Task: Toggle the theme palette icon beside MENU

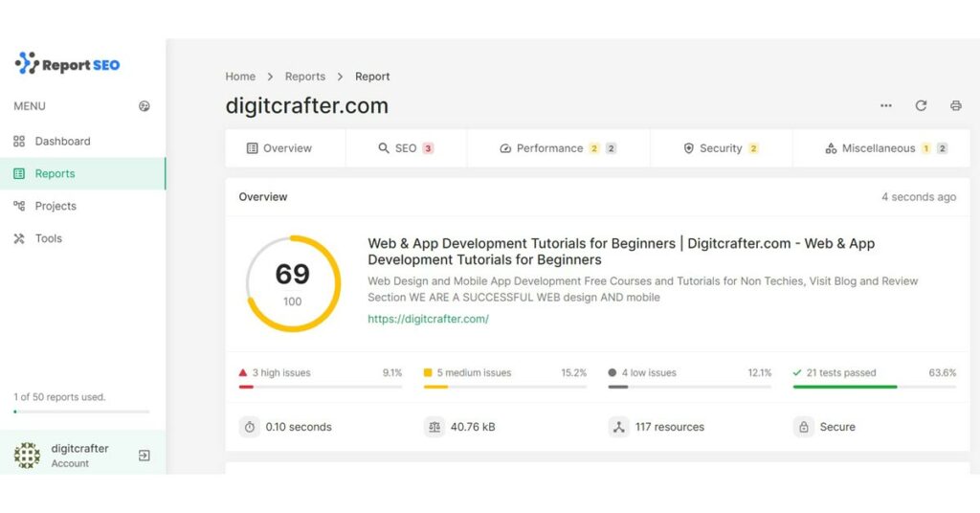Action: point(145,106)
